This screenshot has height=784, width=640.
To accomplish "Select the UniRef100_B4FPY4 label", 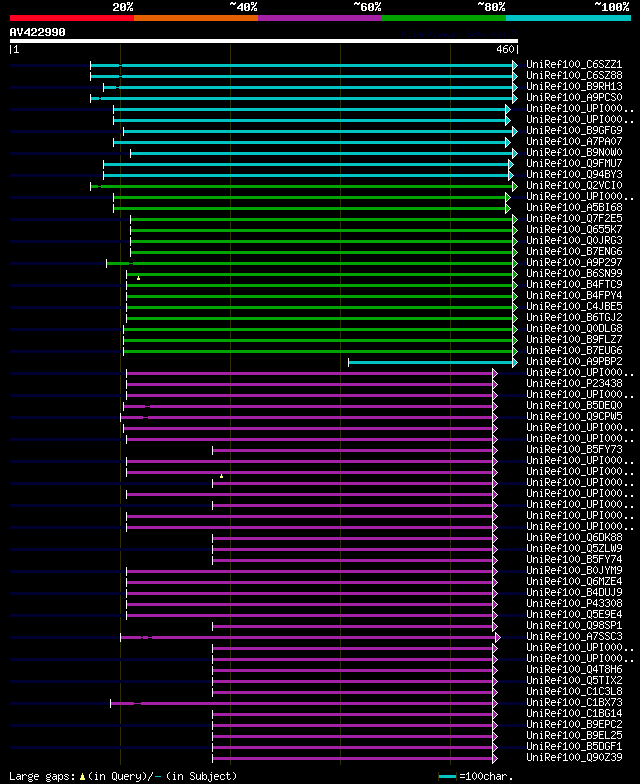I will (574, 296).
